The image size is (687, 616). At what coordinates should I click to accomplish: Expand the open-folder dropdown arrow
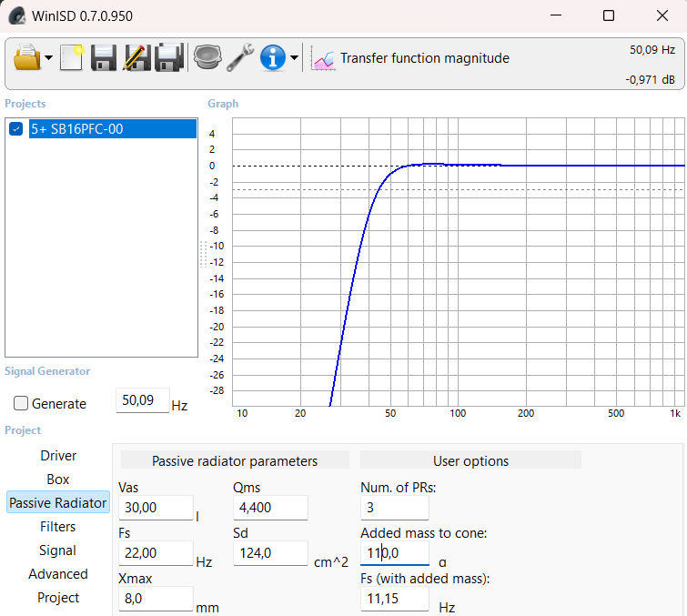point(48,58)
